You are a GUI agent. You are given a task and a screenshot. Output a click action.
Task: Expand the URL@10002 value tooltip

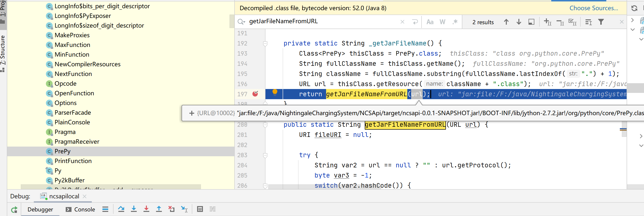click(x=192, y=113)
